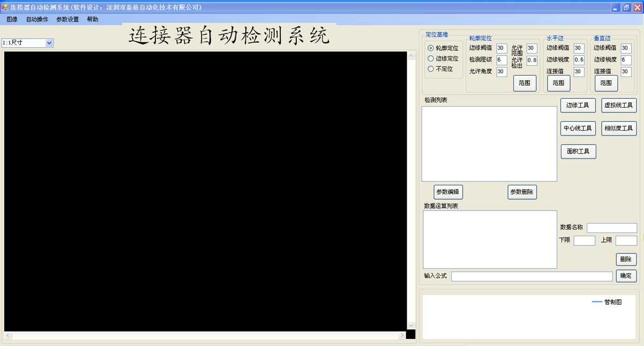Click the 连接值 field under 水平边
The height and width of the screenshot is (346, 644).
[x=579, y=72]
